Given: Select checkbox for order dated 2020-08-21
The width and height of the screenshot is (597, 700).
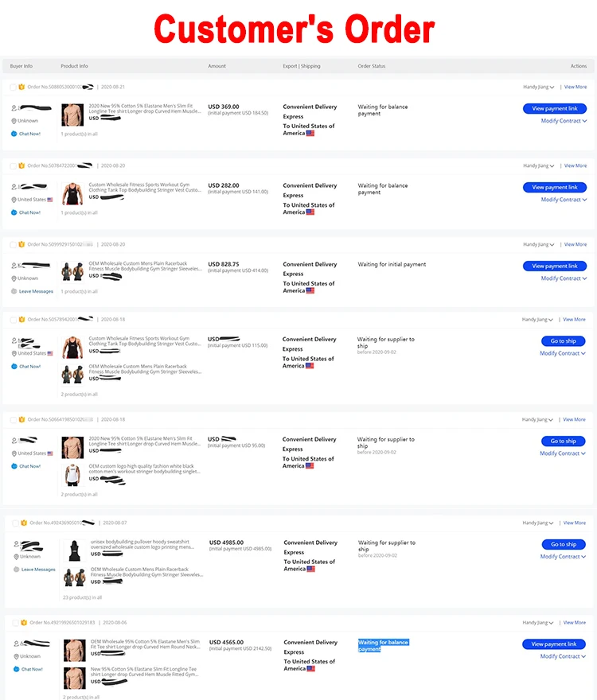Looking at the screenshot, I should click(x=13, y=87).
